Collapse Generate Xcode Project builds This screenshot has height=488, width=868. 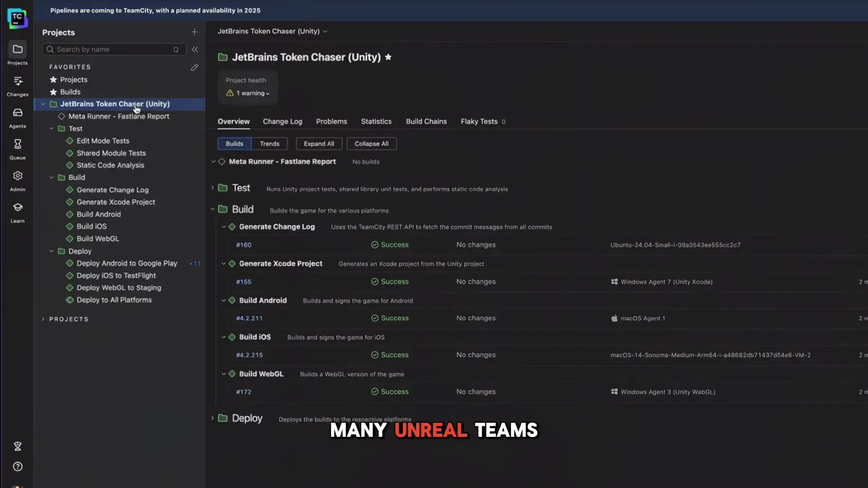coord(223,263)
